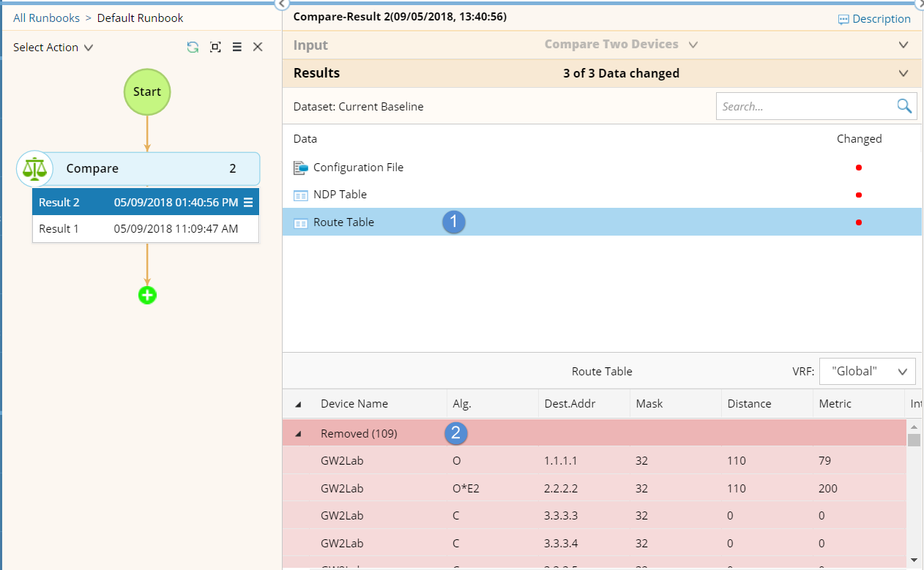Click the search magnifier icon
The height and width of the screenshot is (570, 924).
point(904,106)
